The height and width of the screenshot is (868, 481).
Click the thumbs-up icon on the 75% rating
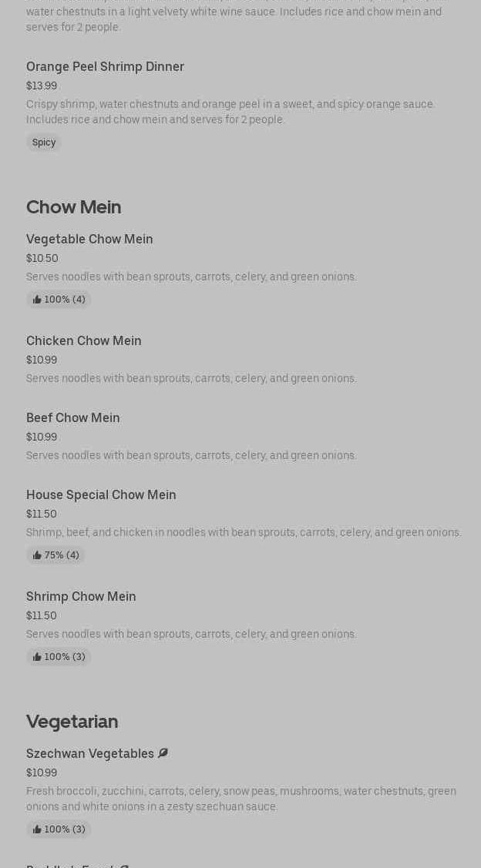point(37,555)
